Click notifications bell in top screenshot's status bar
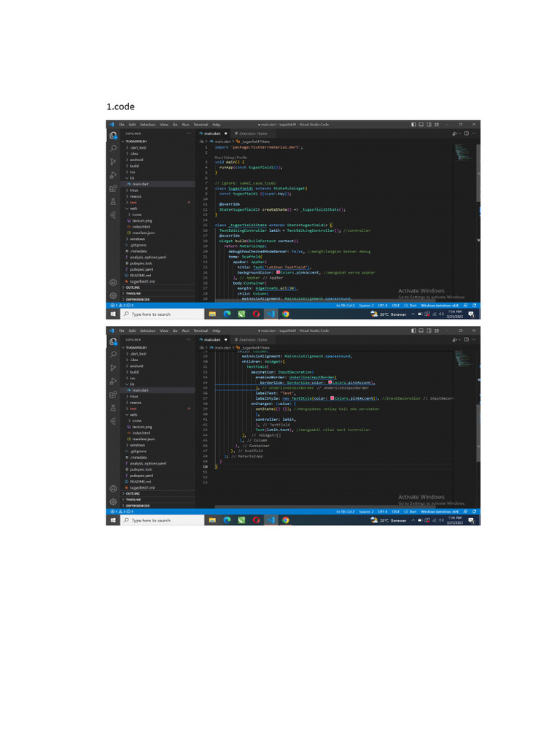Image resolution: width=560 pixels, height=747 pixels. click(474, 306)
